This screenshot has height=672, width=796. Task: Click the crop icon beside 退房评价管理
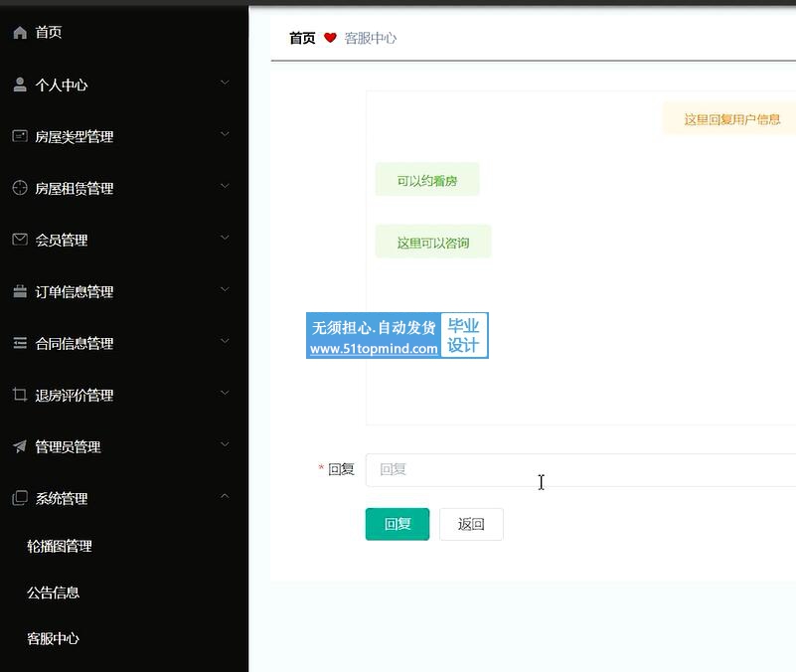tap(20, 395)
